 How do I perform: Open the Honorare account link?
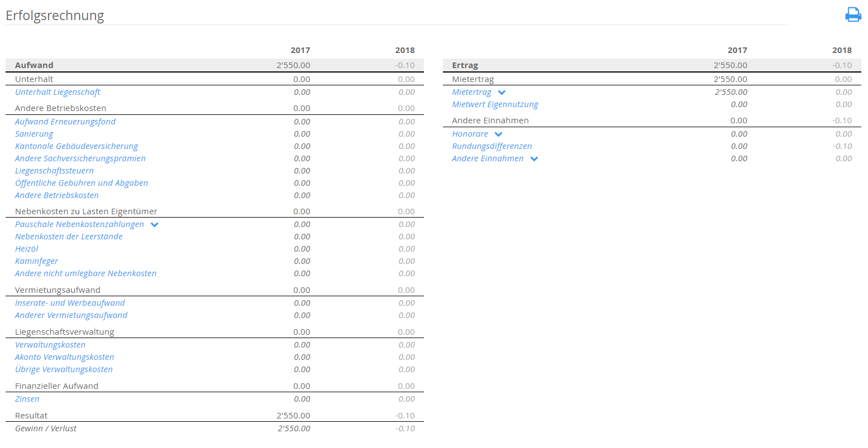470,134
